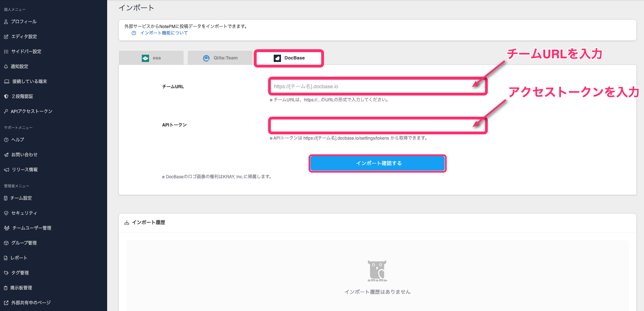
Task: Click the two-factor authentication shield icon
Action: coord(6,97)
